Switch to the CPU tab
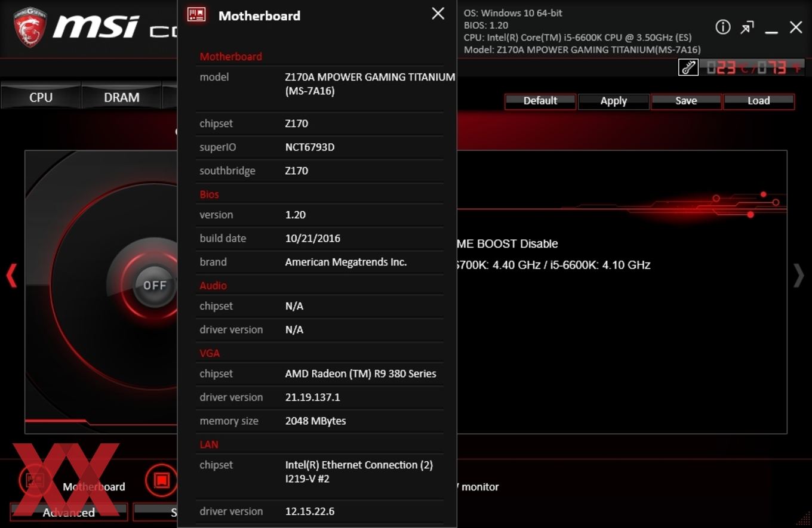 coord(41,97)
